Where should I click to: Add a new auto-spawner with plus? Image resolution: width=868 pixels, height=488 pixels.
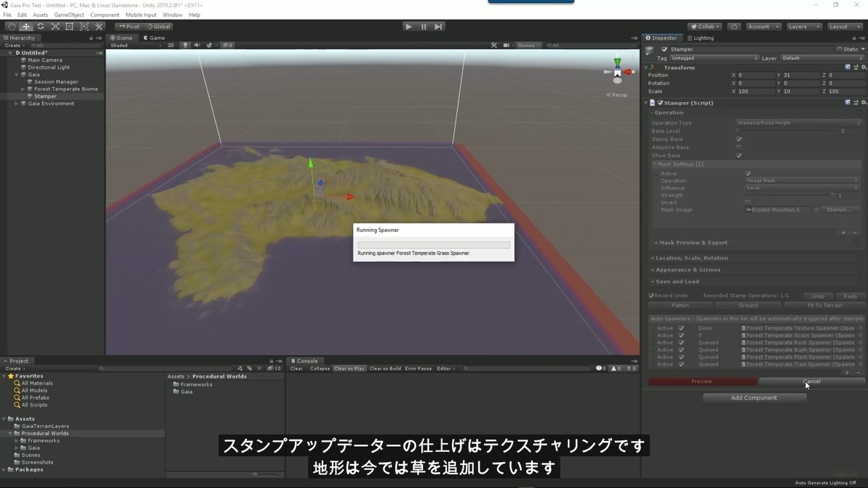847,373
